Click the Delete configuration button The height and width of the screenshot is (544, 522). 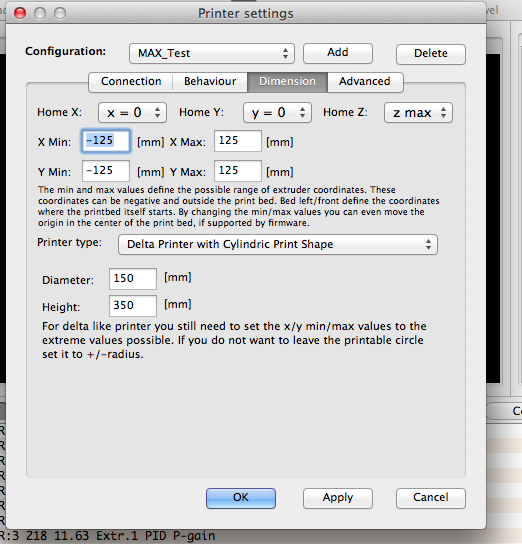click(430, 53)
